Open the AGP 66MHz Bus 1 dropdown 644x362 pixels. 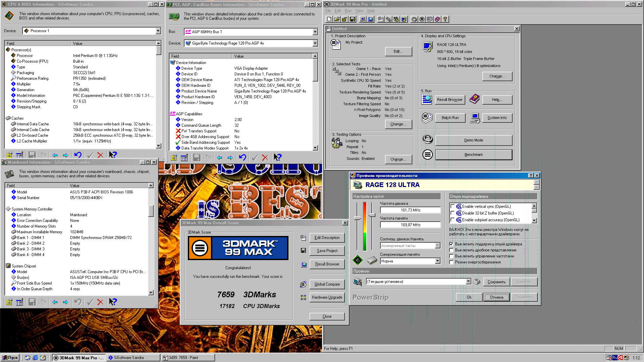[315, 32]
